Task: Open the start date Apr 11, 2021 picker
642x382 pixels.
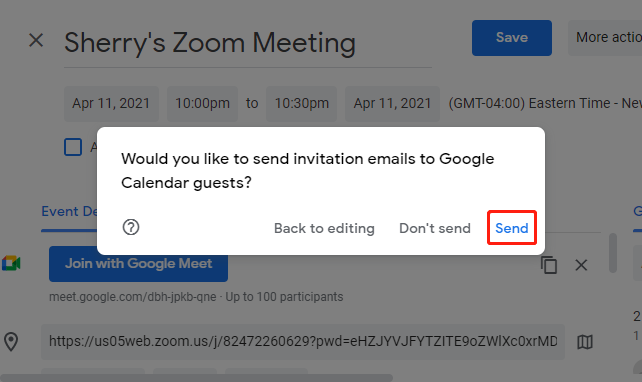Action: pos(111,104)
